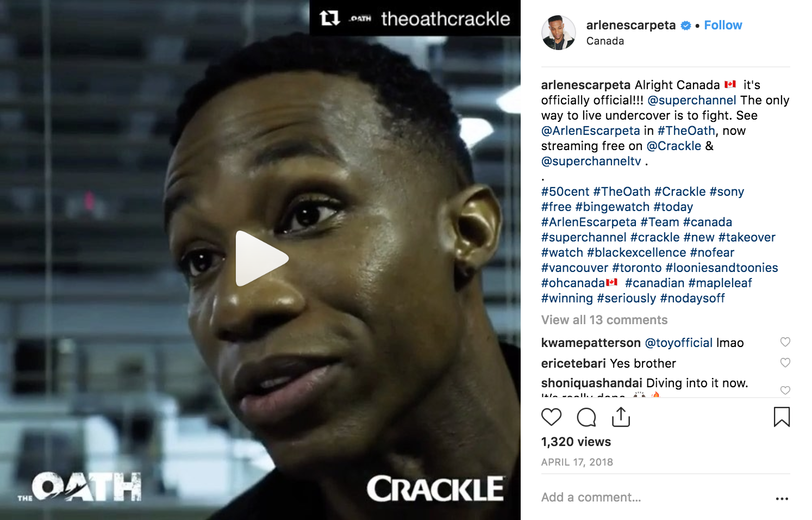Like ericetebari's comment heart
812x520 pixels.
tap(785, 363)
